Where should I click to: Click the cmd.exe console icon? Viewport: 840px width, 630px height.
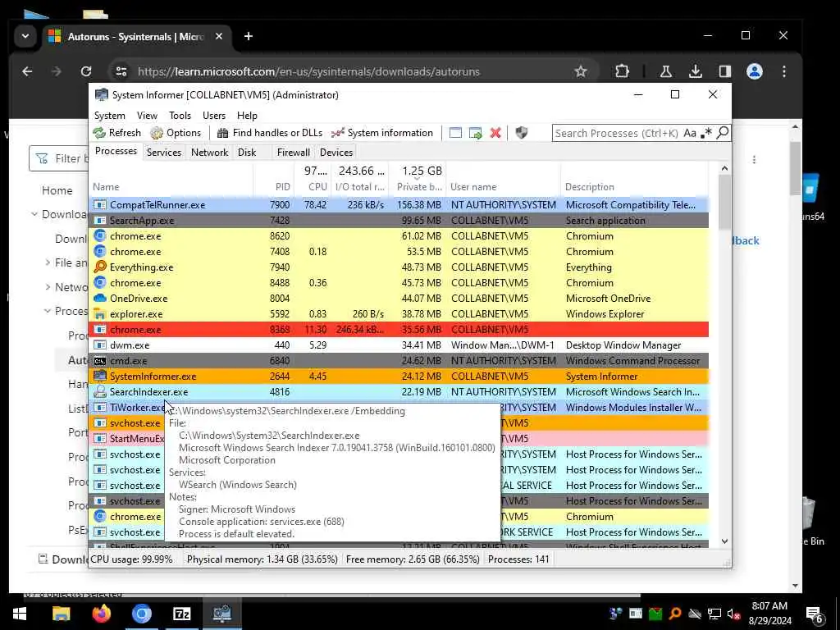pyautogui.click(x=99, y=361)
